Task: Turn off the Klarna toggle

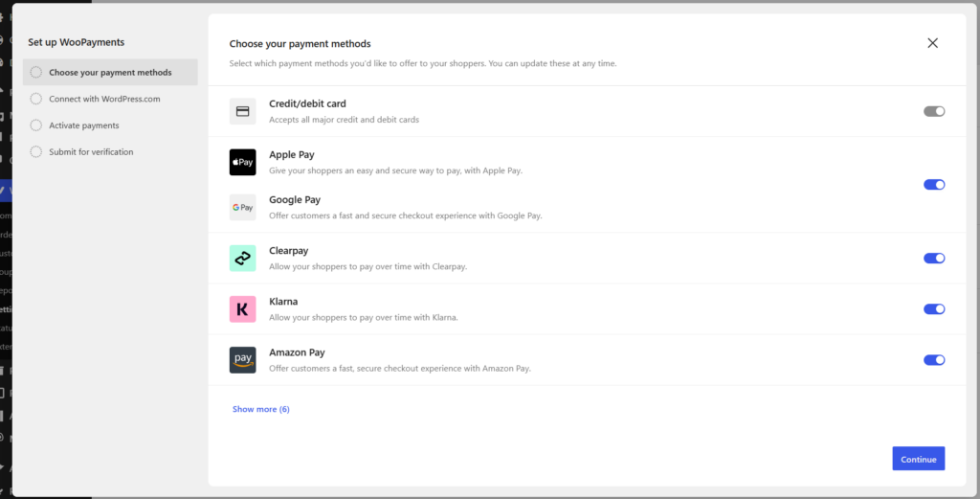Action: (934, 309)
